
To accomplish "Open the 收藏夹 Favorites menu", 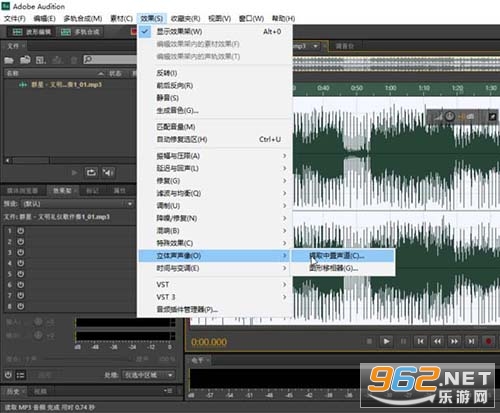I will (x=185, y=18).
